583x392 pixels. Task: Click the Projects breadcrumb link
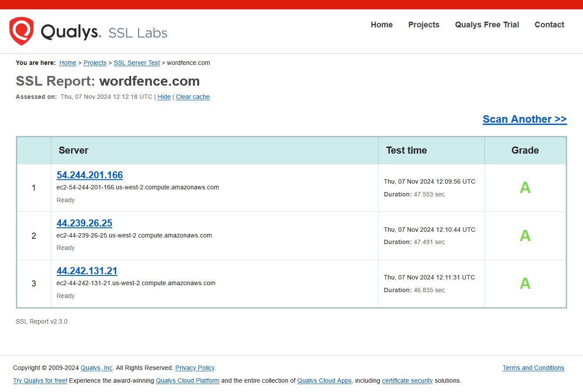[95, 63]
